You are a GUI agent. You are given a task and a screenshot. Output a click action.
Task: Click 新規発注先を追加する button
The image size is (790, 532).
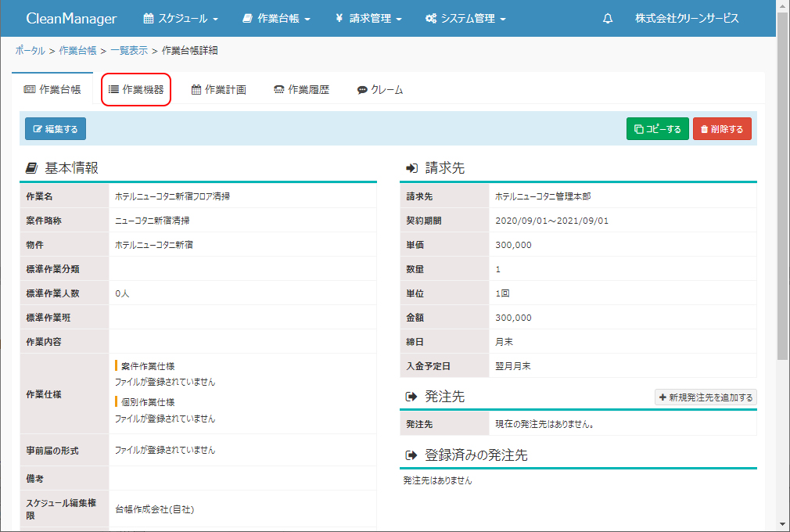coord(706,397)
